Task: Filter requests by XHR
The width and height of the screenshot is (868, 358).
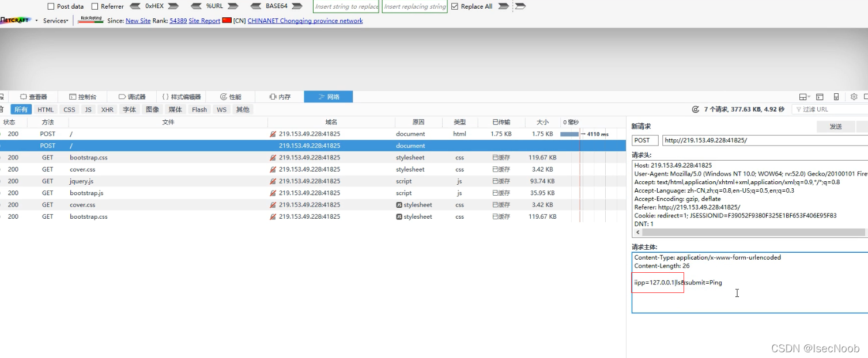Action: (107, 109)
